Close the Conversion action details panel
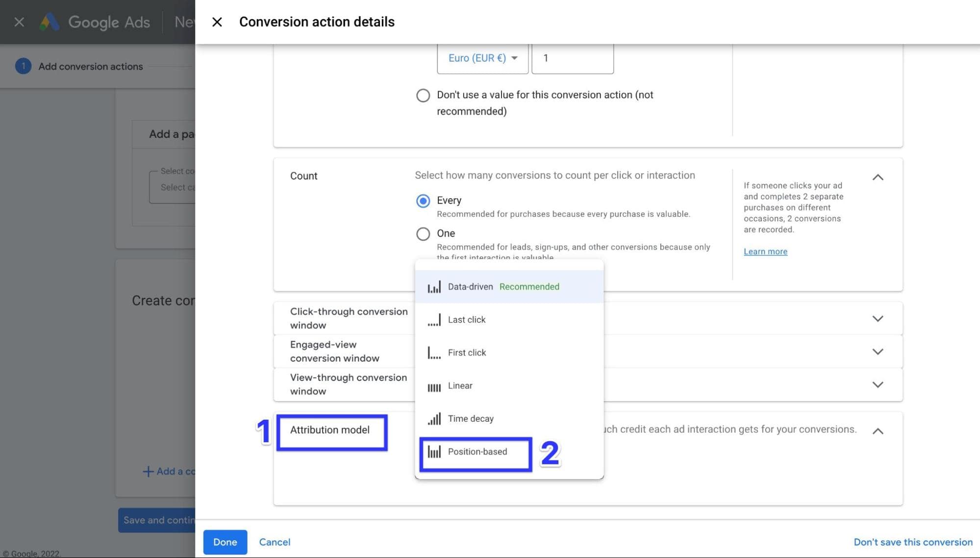The image size is (980, 558). coord(217,22)
